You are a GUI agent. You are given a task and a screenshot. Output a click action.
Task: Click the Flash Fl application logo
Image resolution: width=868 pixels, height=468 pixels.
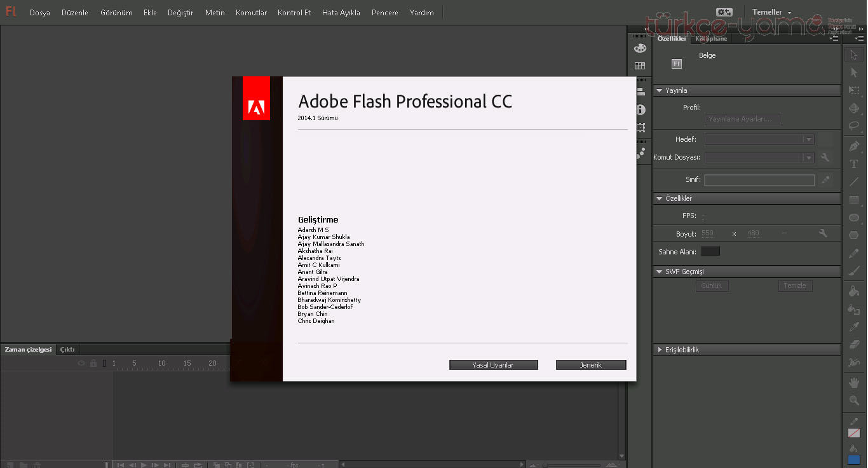click(11, 12)
